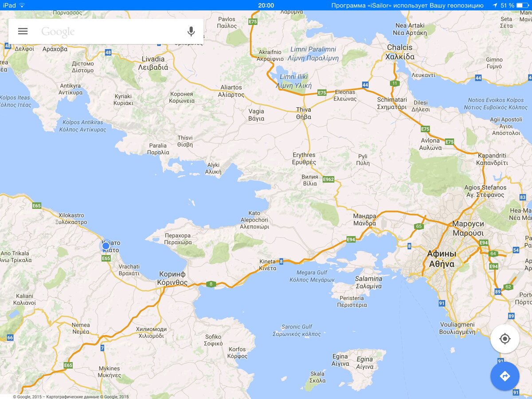Select the Перахора Περαχώρα label
This screenshot has width=532, height=399.
pyautogui.click(x=178, y=239)
